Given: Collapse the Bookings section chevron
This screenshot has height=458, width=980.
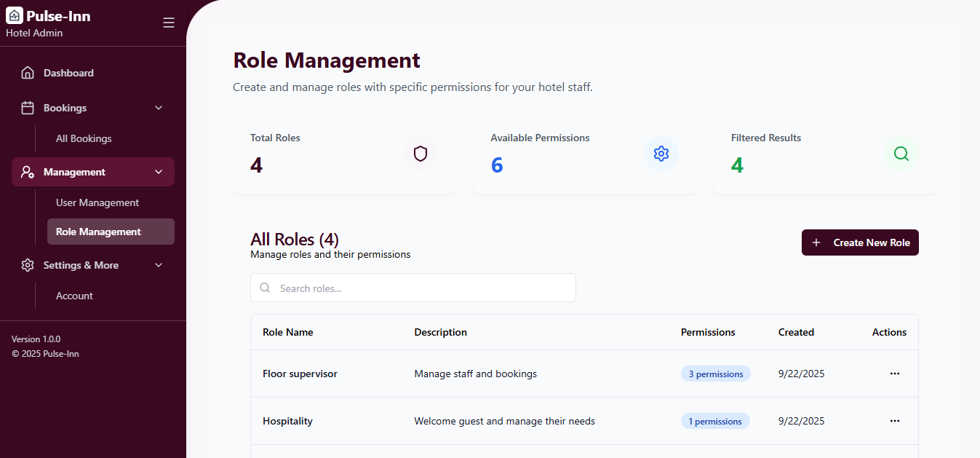Looking at the screenshot, I should click(159, 107).
